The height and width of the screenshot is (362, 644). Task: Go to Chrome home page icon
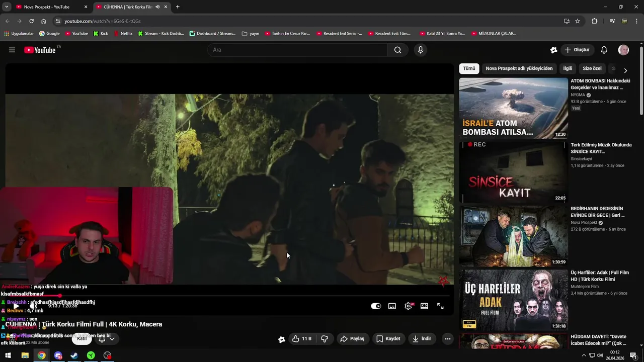(x=44, y=21)
